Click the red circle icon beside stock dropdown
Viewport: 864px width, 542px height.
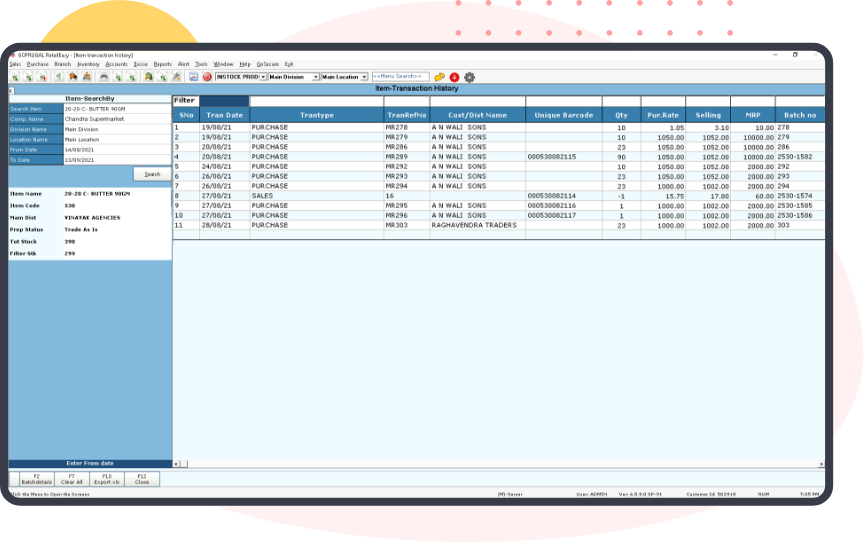207,77
